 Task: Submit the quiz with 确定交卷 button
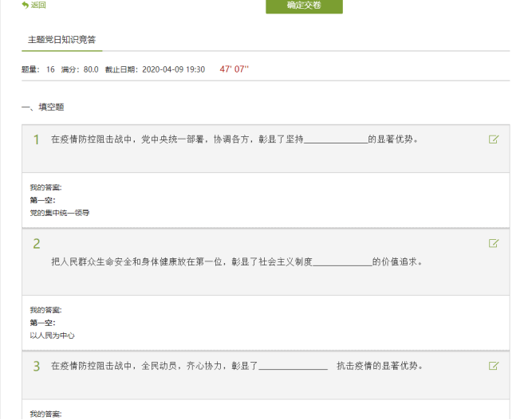pos(304,6)
